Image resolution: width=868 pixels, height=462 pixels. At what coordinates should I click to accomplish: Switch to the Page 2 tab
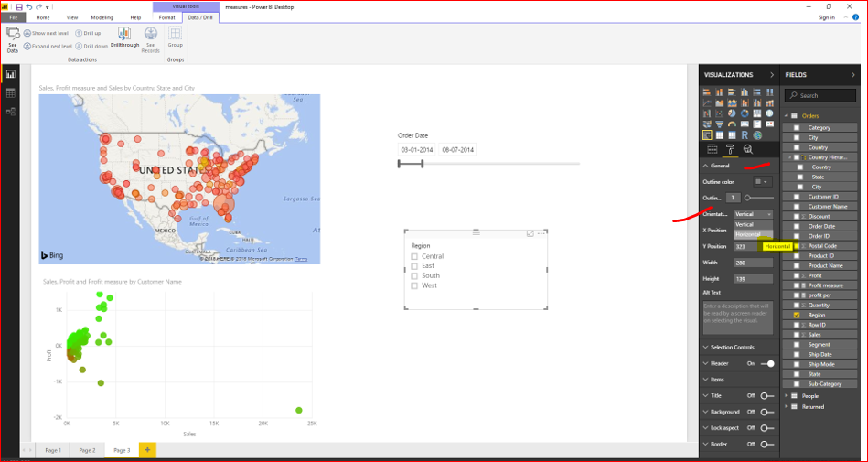click(87, 450)
